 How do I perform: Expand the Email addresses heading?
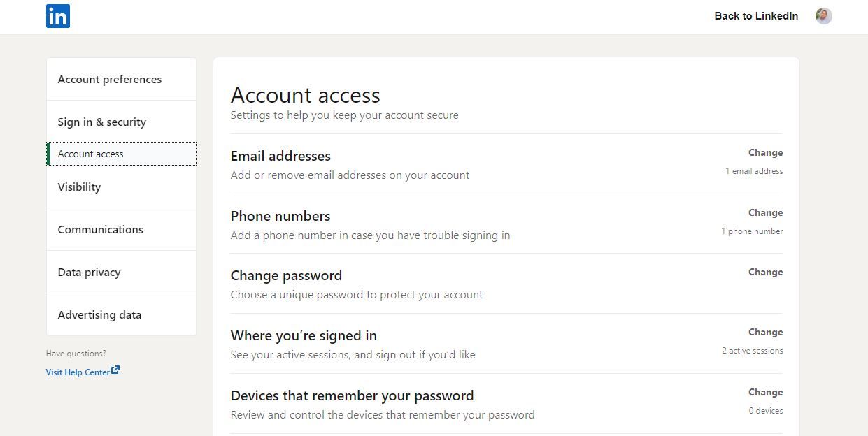pos(280,156)
